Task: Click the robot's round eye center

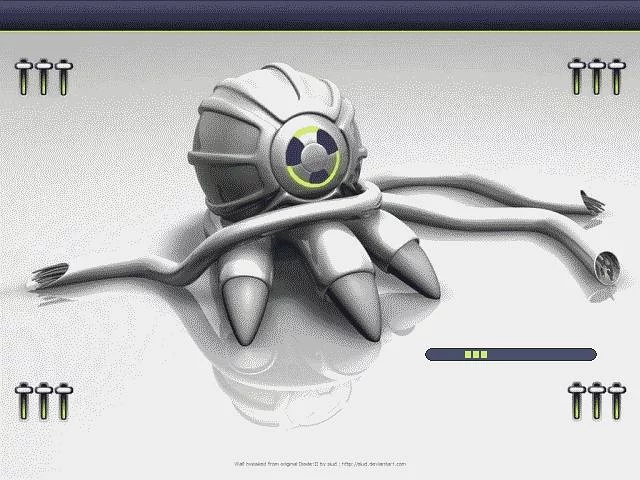Action: click(314, 156)
